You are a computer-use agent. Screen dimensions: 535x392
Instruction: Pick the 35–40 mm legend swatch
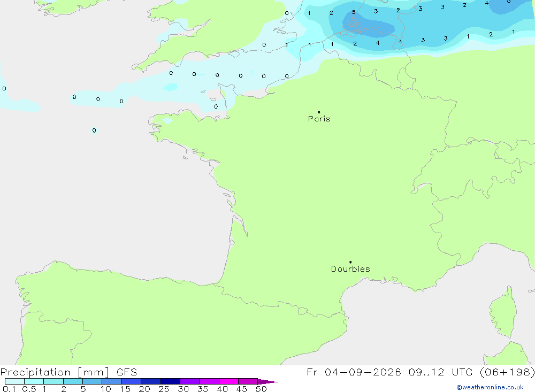[209, 381]
